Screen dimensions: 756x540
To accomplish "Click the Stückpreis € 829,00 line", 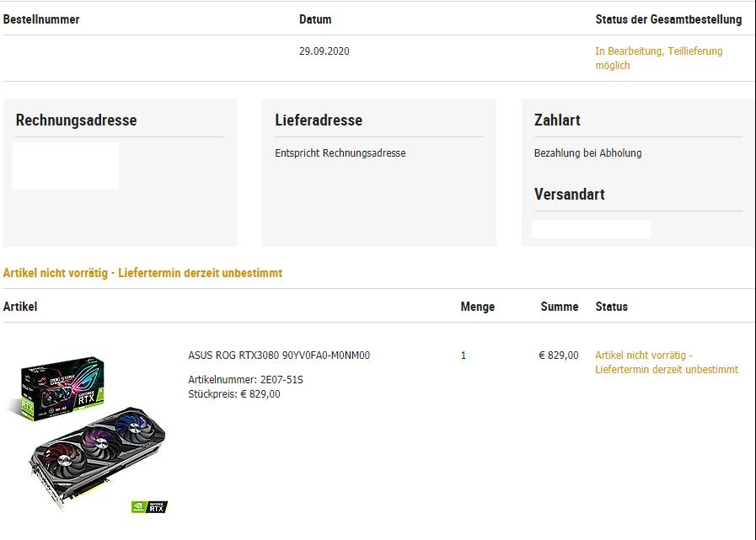I will [x=234, y=393].
